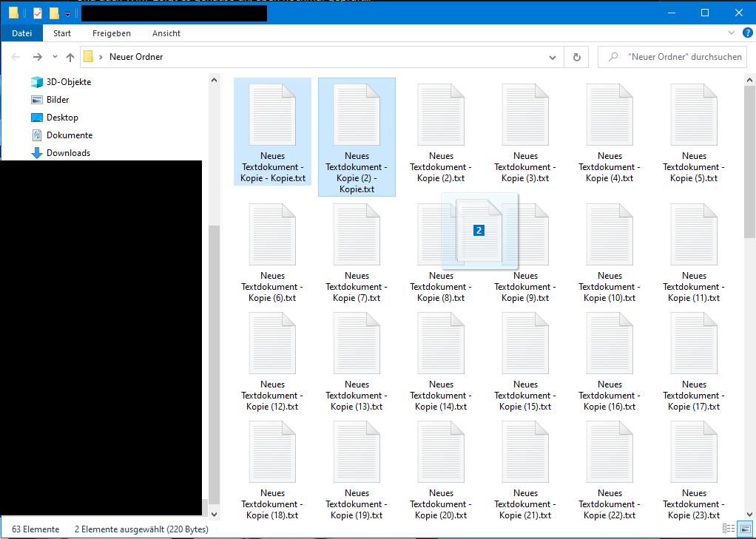Viewport: 756px width, 539px height.
Task: Select file Neues Textdokument - Kopie (3).txt
Action: pyautogui.click(x=525, y=132)
